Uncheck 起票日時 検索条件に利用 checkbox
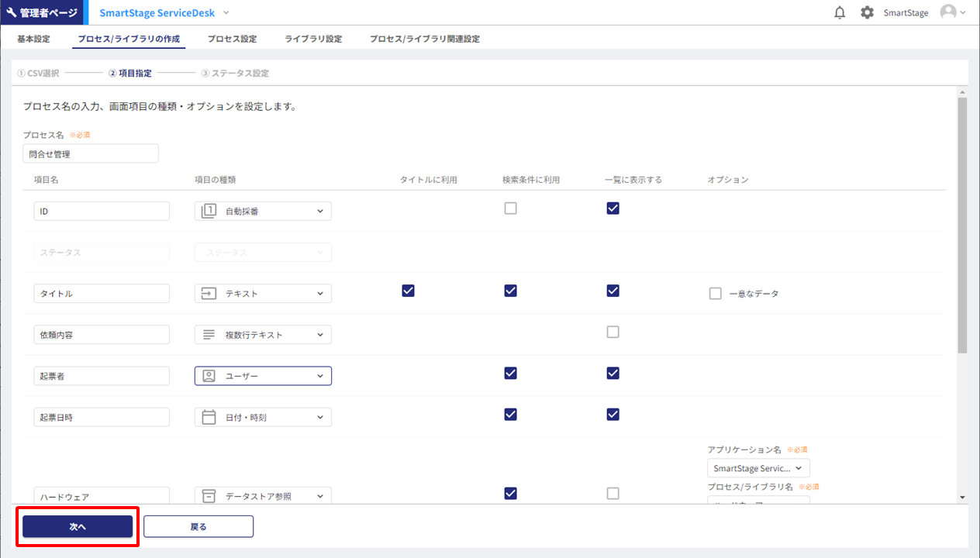This screenshot has height=558, width=980. point(510,414)
